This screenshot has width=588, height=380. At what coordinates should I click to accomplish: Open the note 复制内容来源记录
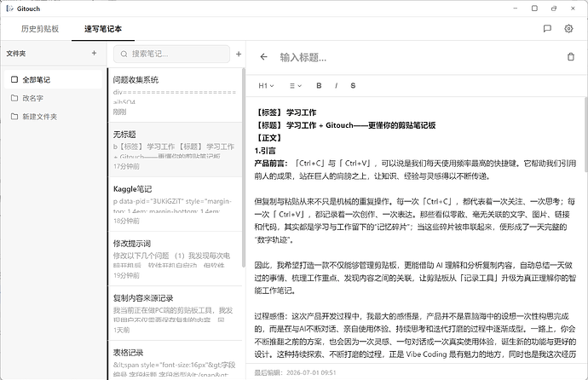point(176,314)
